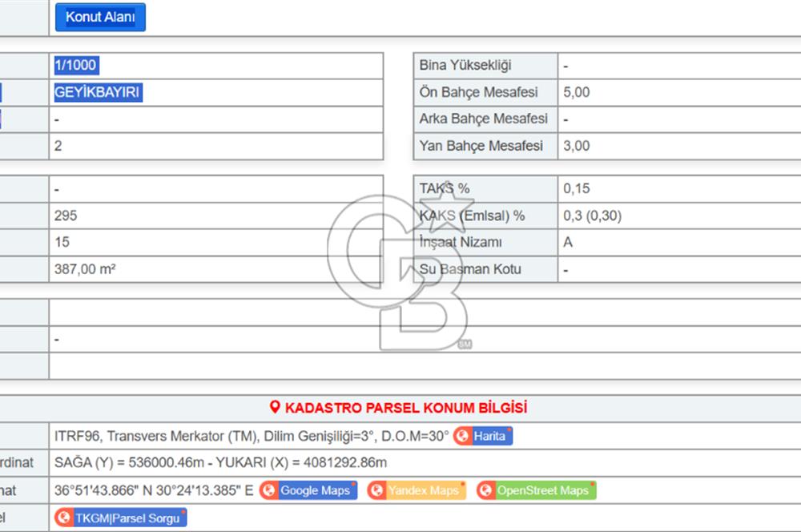Click the Bina Yüksekliği label cell
The width and height of the screenshot is (801, 532).
465,66
